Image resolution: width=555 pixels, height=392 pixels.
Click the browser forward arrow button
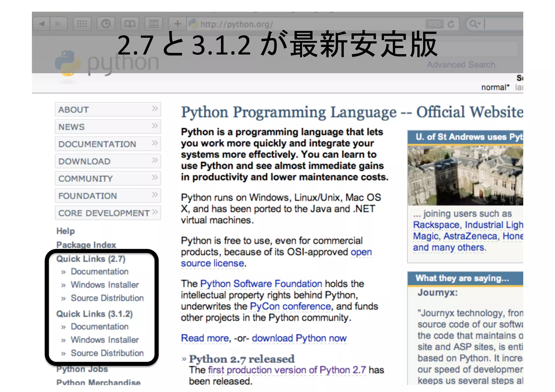tap(58, 24)
